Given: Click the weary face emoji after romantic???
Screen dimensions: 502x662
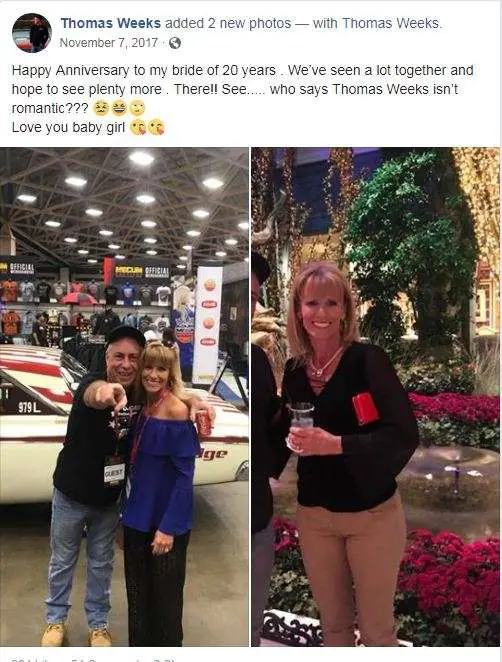Looking at the screenshot, I should 100,109.
